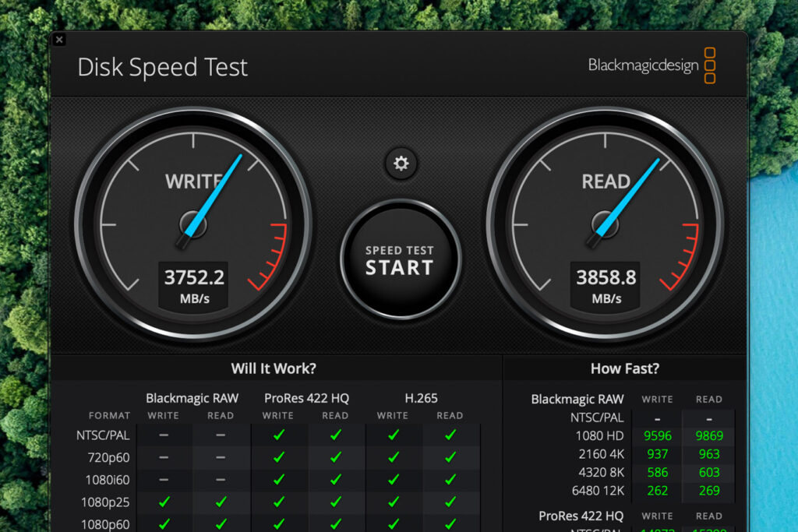Click the How Fast? heading

tap(624, 368)
